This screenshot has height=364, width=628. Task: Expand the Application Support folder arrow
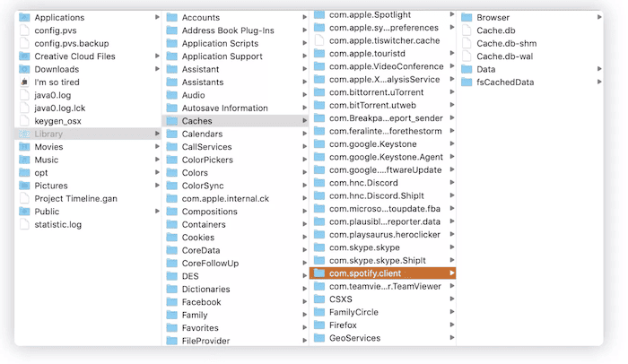point(305,56)
